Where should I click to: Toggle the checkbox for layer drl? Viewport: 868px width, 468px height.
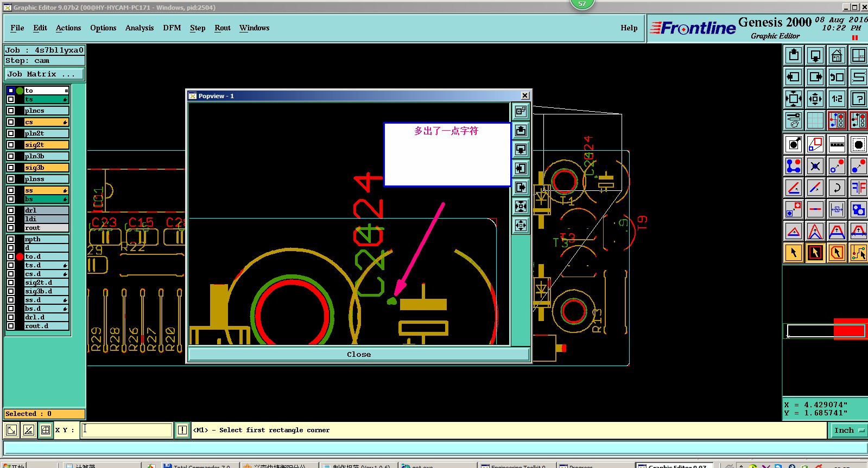(11, 210)
